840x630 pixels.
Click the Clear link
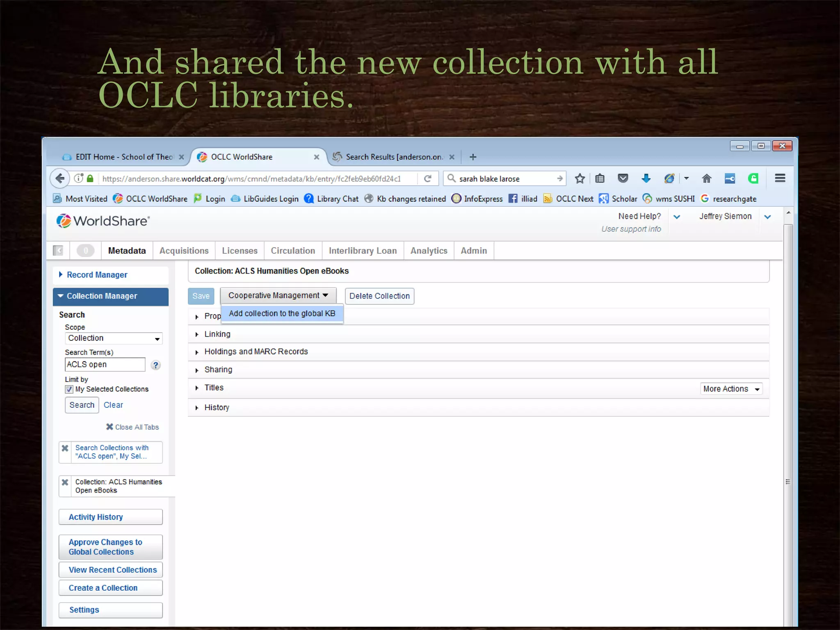pos(113,405)
